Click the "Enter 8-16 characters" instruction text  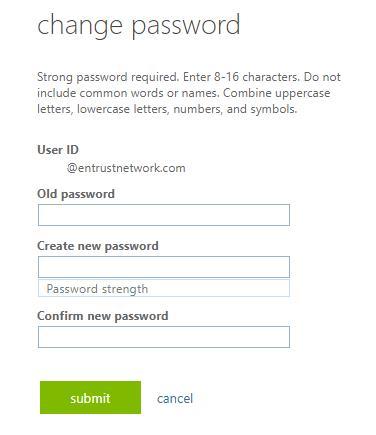click(x=241, y=77)
